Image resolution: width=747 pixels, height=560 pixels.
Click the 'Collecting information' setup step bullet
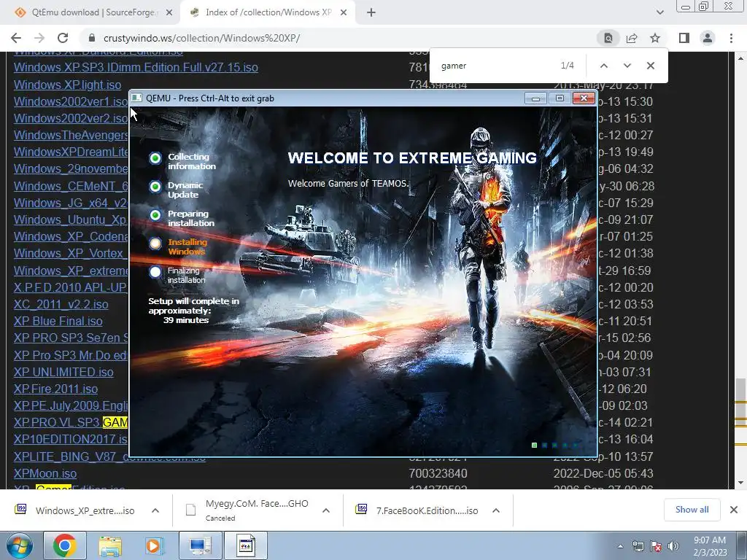tap(155, 158)
